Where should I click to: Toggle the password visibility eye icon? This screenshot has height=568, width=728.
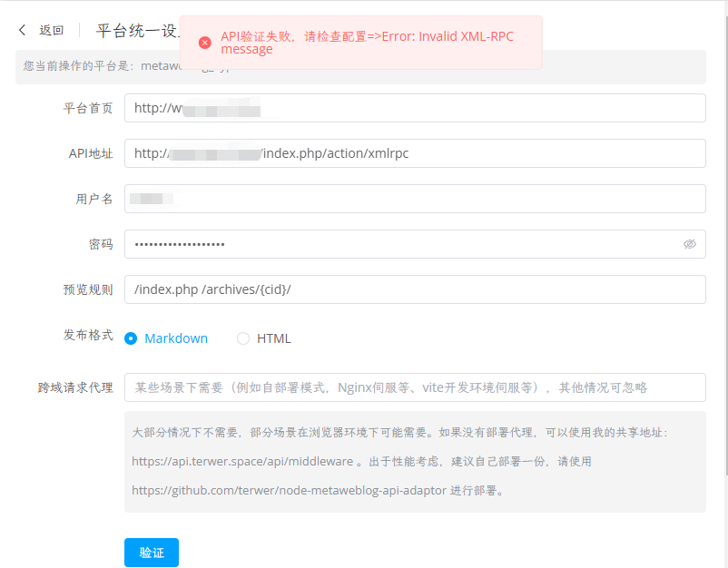point(691,244)
